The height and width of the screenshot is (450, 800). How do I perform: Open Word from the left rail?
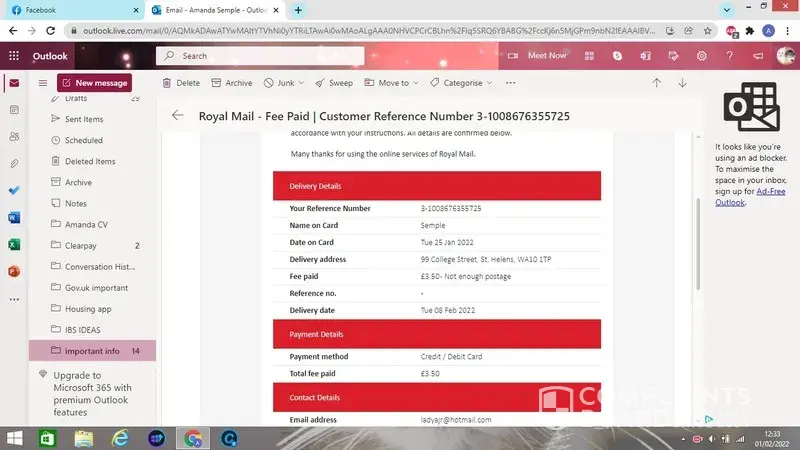pyautogui.click(x=14, y=217)
